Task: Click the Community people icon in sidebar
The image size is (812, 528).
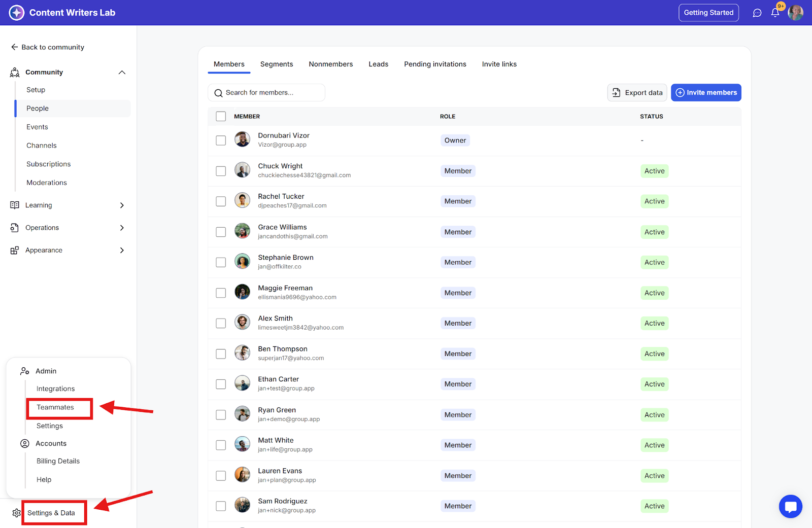Action: 15,73
